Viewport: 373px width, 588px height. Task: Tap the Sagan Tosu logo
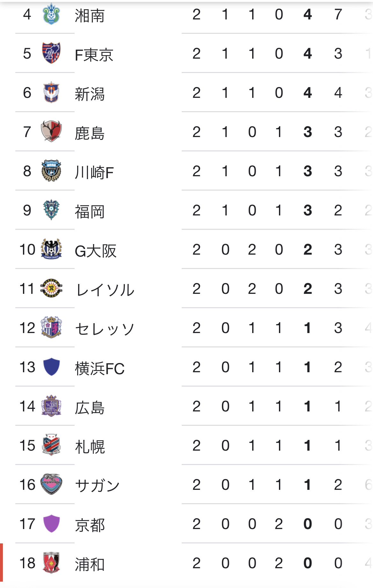[51, 484]
